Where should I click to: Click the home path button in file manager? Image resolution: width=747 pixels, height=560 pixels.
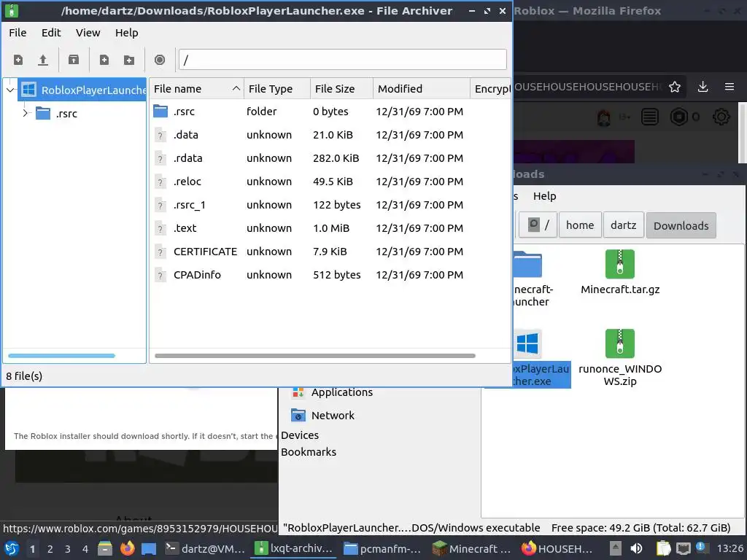pyautogui.click(x=580, y=225)
